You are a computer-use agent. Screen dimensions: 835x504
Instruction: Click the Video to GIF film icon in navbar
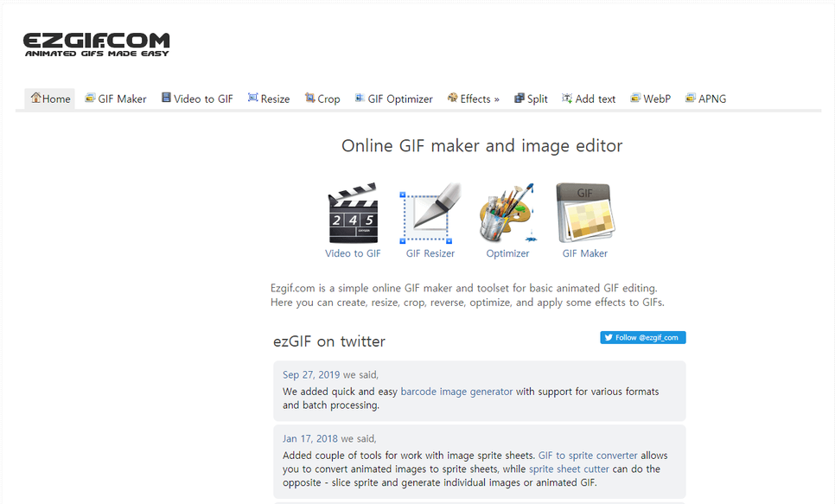click(166, 98)
